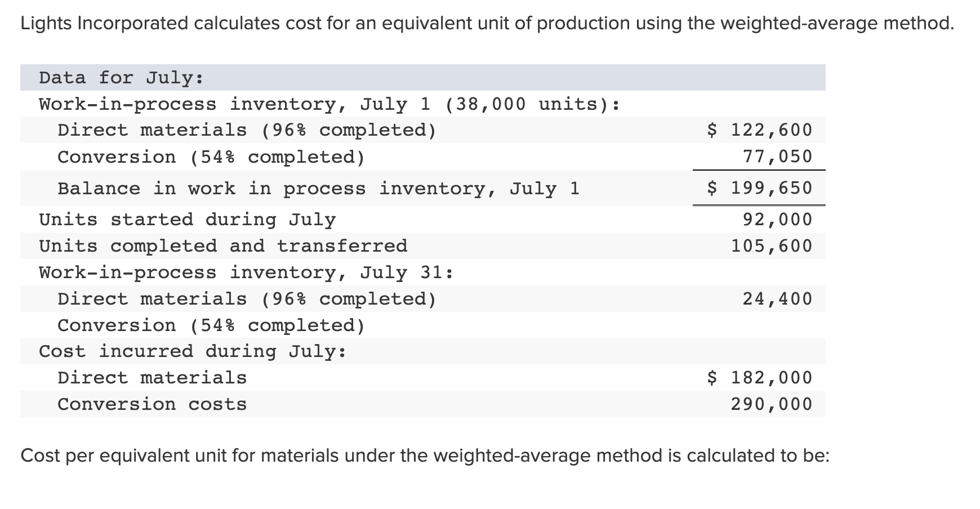Click the first 'Direct materials (96% completed)' label

tap(247, 130)
